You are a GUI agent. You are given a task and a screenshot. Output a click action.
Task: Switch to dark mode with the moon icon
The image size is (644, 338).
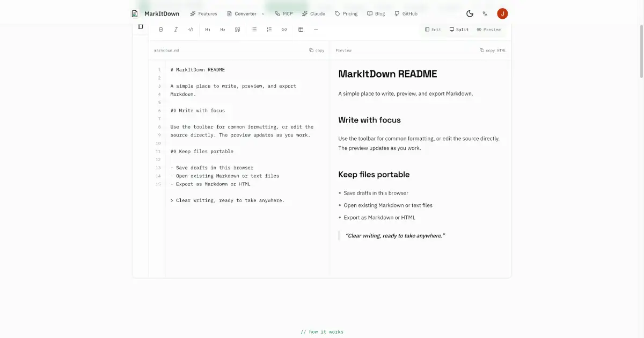coord(470,13)
